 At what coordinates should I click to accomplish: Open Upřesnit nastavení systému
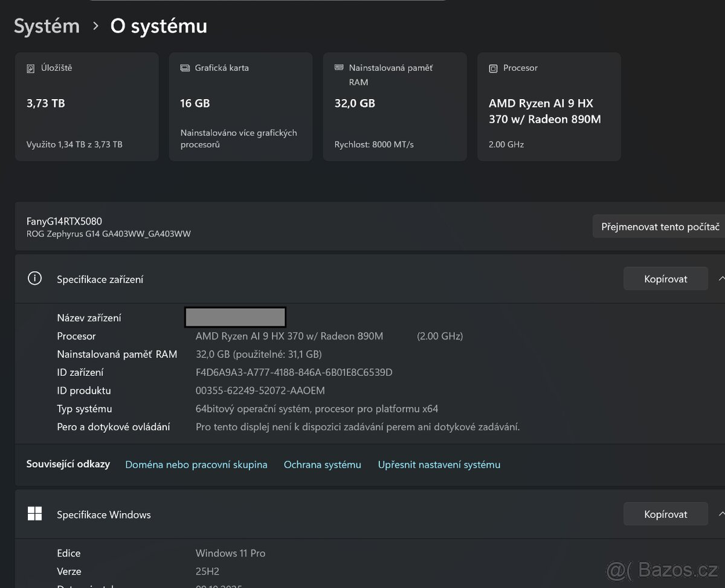(439, 464)
